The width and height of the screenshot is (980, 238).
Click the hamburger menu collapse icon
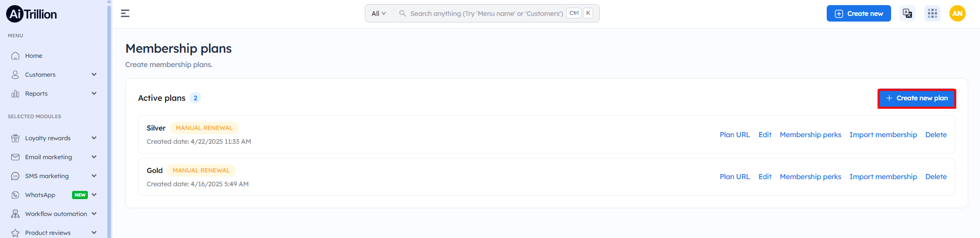[125, 13]
